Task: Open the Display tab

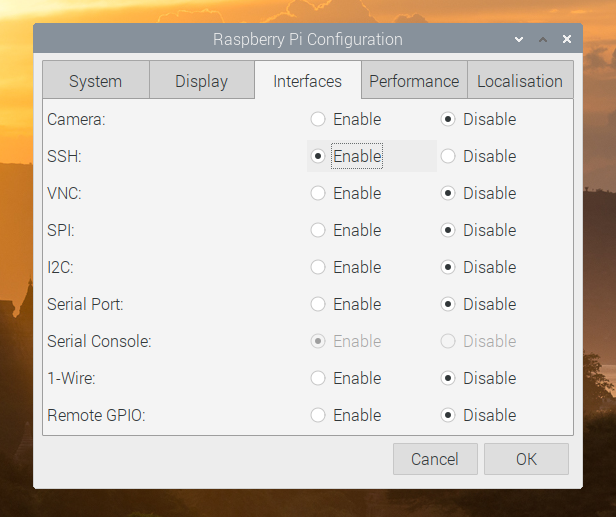Action: click(x=202, y=81)
